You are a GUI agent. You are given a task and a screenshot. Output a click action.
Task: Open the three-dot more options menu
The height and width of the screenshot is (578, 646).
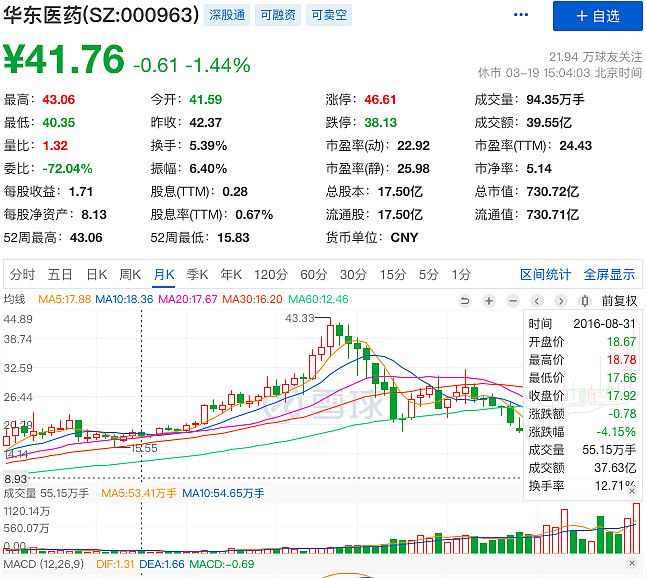[x=521, y=15]
